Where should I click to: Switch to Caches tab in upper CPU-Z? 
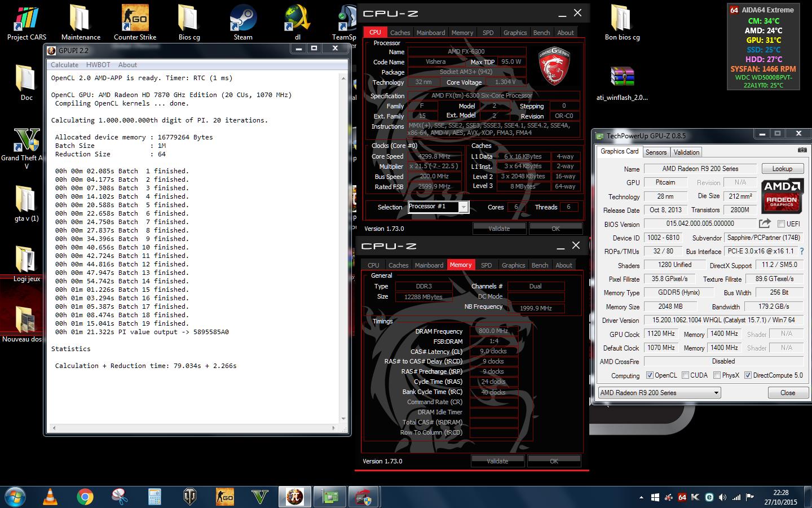pyautogui.click(x=400, y=33)
